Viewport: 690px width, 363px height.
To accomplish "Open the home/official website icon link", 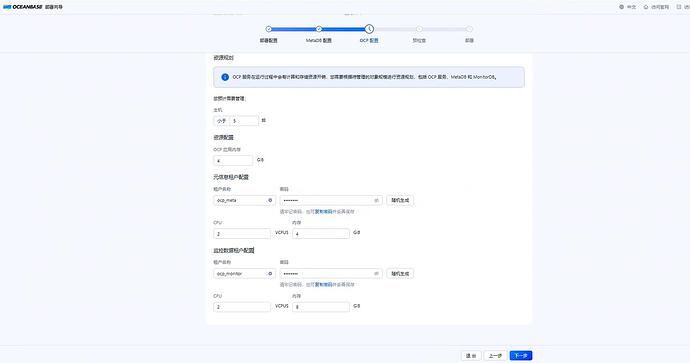I will pos(646,7).
